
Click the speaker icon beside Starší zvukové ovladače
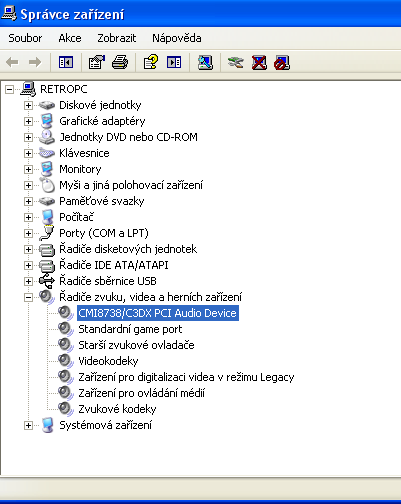coord(66,345)
